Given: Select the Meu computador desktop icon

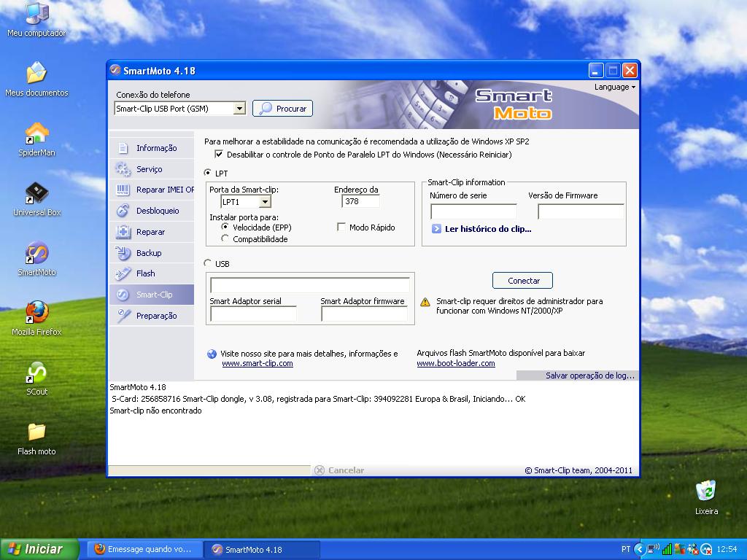Looking at the screenshot, I should click(36, 20).
